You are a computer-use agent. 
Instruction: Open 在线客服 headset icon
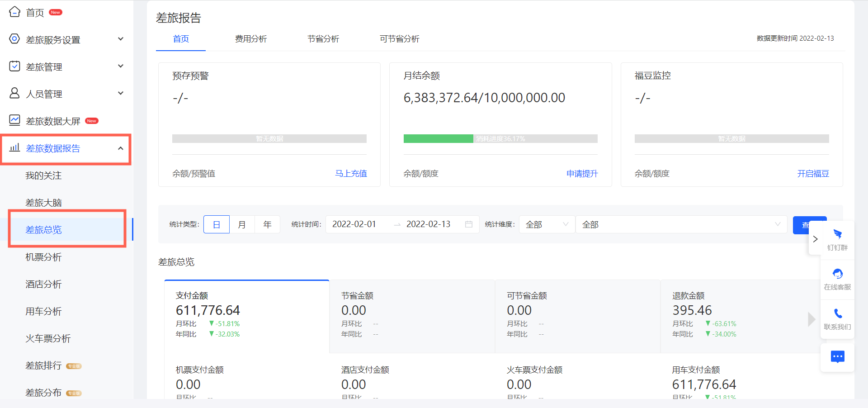coord(837,274)
